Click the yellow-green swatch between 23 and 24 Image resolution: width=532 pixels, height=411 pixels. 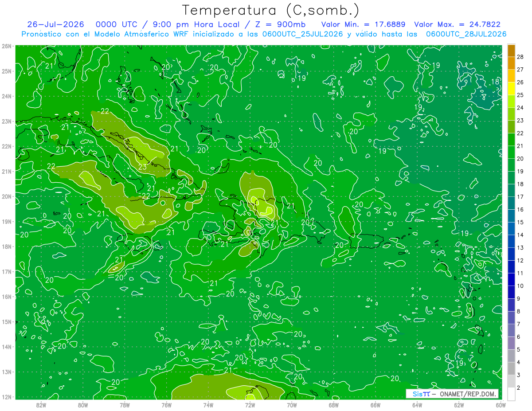511,114
